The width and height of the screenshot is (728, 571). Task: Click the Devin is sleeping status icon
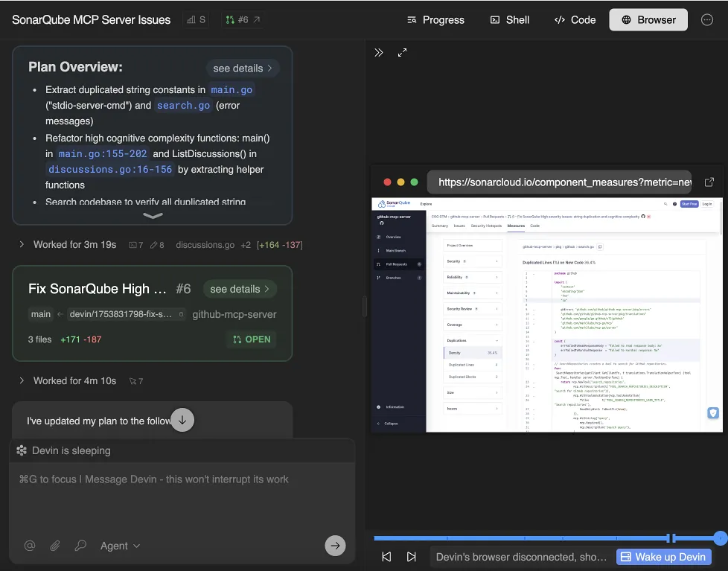pos(22,450)
